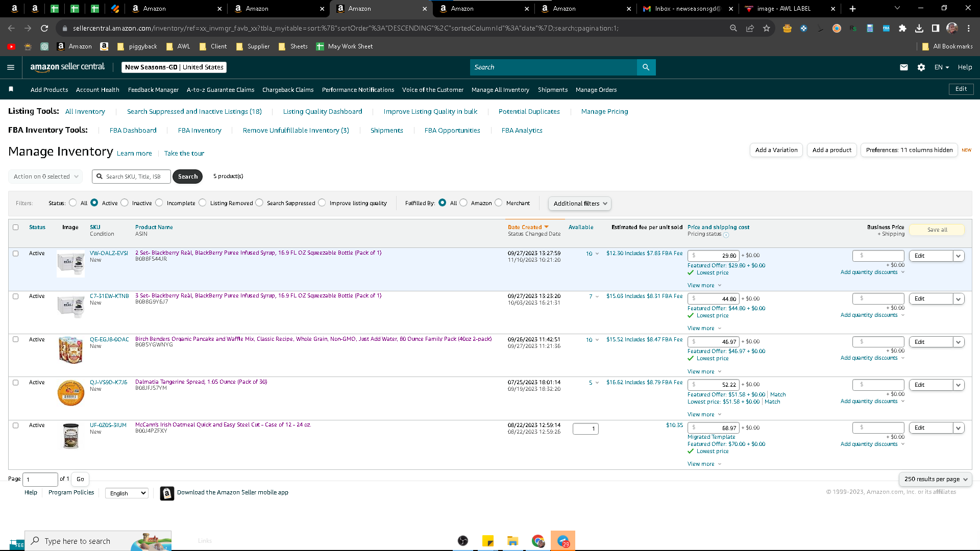Click the share page icon in address bar
Screen dimensions: 980x551
point(750,29)
